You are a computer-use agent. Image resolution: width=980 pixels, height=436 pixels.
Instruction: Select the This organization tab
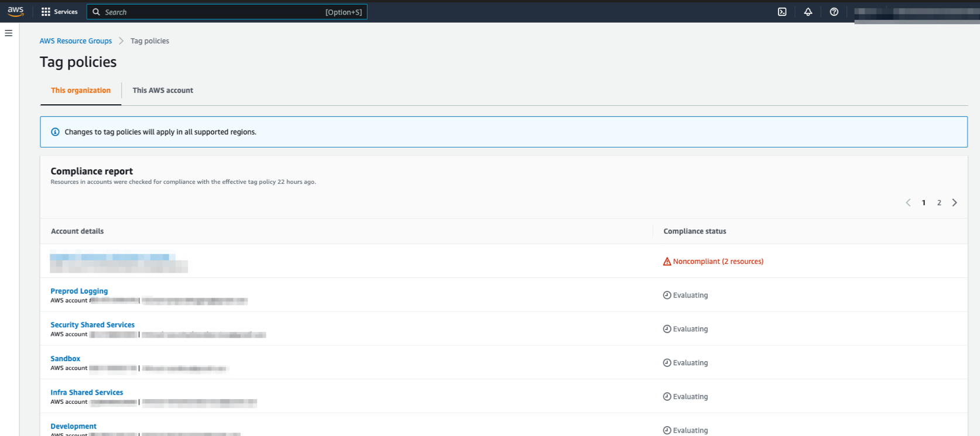[x=81, y=90]
